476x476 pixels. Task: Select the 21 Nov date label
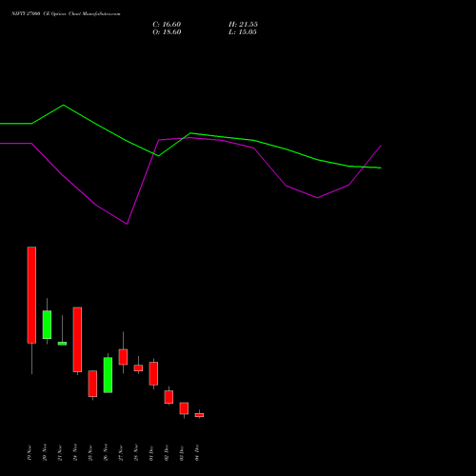[x=60, y=452]
